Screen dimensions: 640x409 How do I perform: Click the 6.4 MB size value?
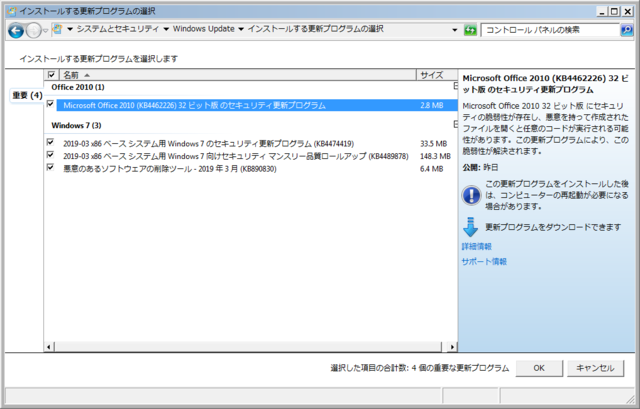pos(431,169)
